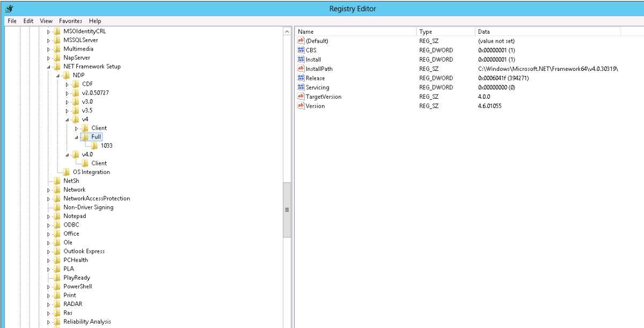
Task: Select the RADAR key
Action: tap(72, 304)
